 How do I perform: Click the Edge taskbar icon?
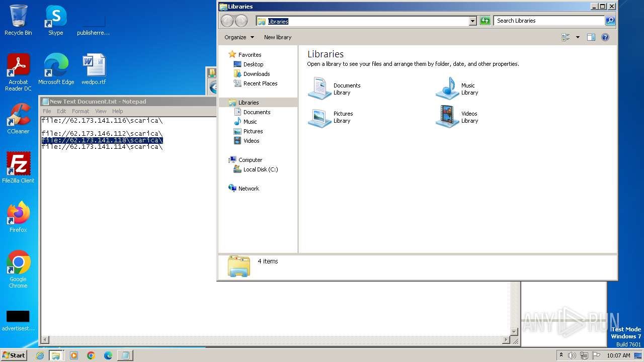[108, 355]
